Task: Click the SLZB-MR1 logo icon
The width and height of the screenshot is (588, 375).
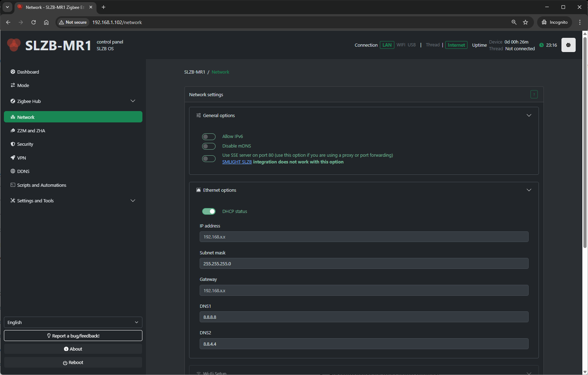Action: tap(14, 45)
